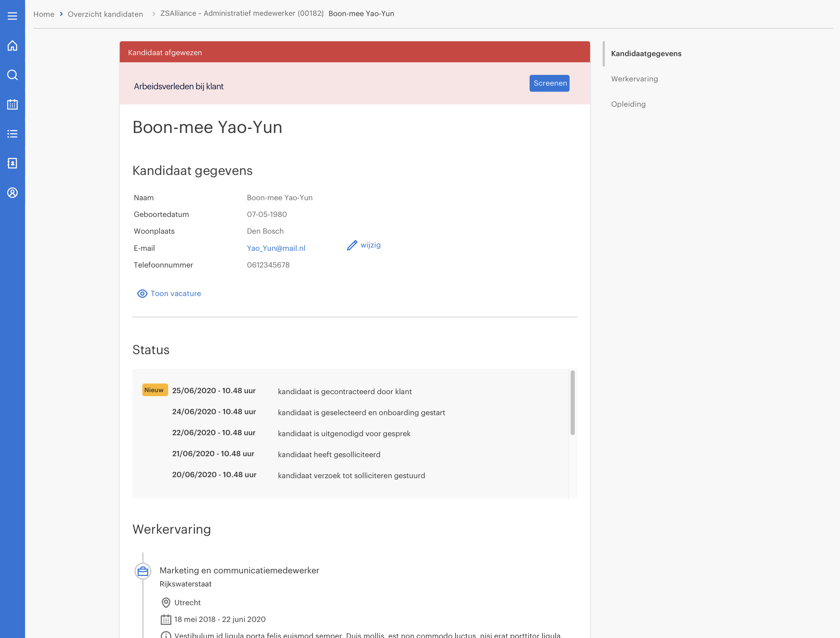840x638 pixels.
Task: Click the Home breadcrumb
Action: pyautogui.click(x=44, y=14)
